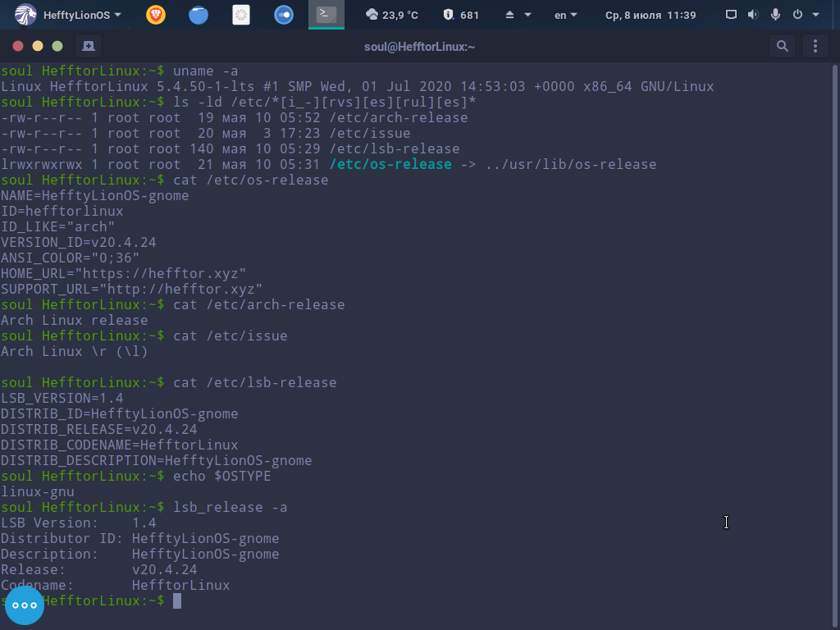
Task: Open the volume speaker icon
Action: [753, 15]
